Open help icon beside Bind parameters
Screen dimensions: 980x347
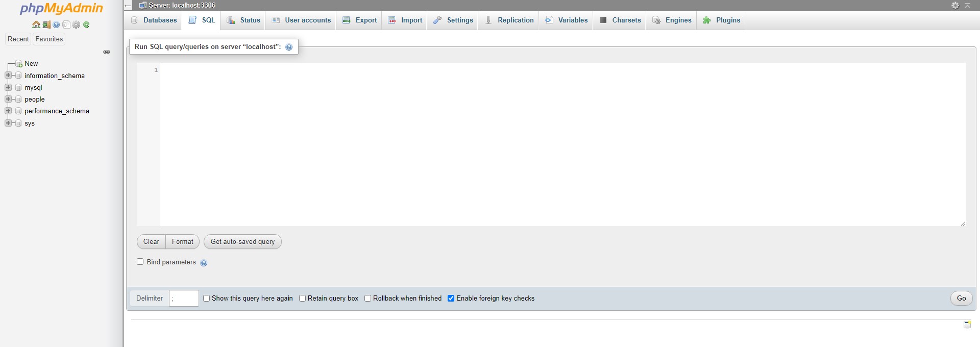point(204,263)
